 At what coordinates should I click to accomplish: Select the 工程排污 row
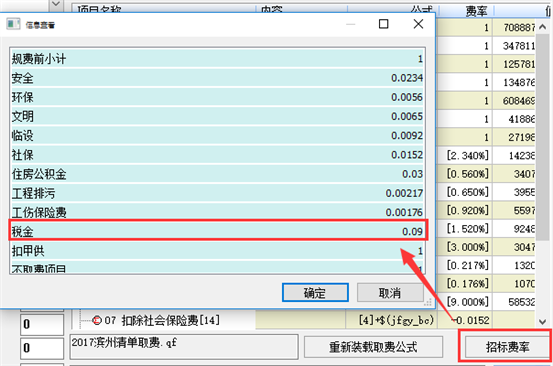pyautogui.click(x=218, y=193)
